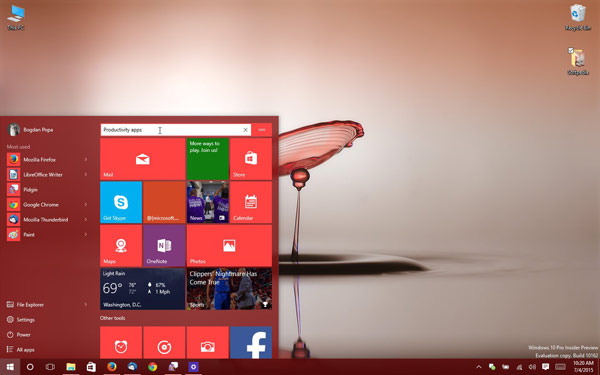Show hidden system tray icons
The width and height of the screenshot is (600, 375).
(479, 367)
